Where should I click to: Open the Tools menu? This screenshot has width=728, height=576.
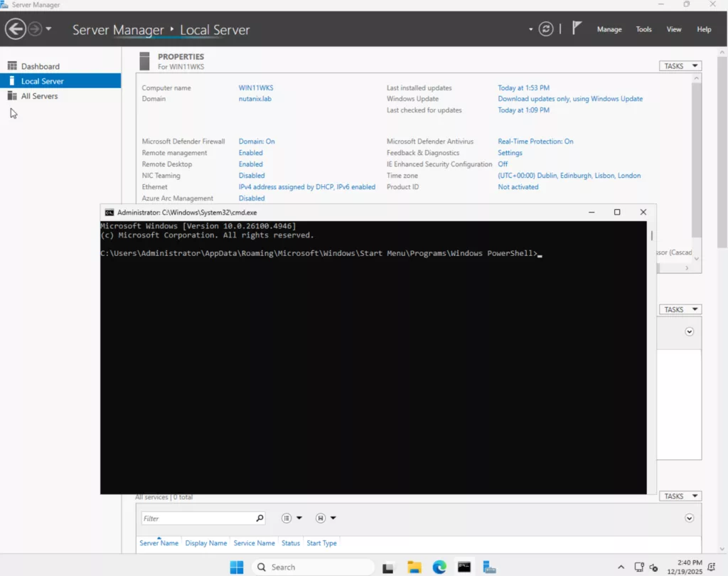pos(643,29)
